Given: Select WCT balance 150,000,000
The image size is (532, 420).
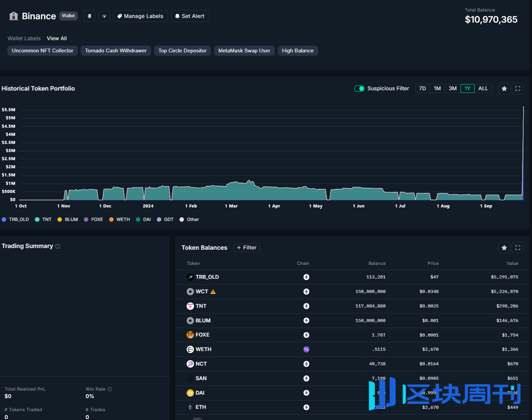Looking at the screenshot, I should 370,292.
